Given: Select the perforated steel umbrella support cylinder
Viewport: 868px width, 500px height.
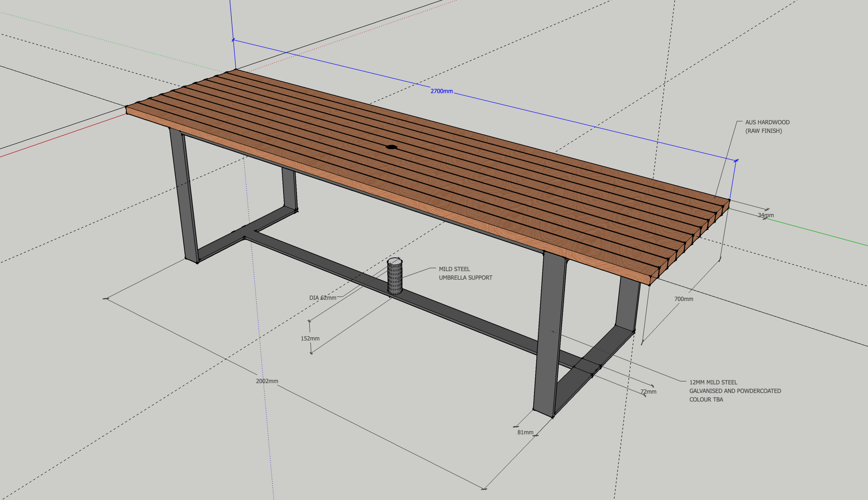Looking at the screenshot, I should click(x=395, y=276).
